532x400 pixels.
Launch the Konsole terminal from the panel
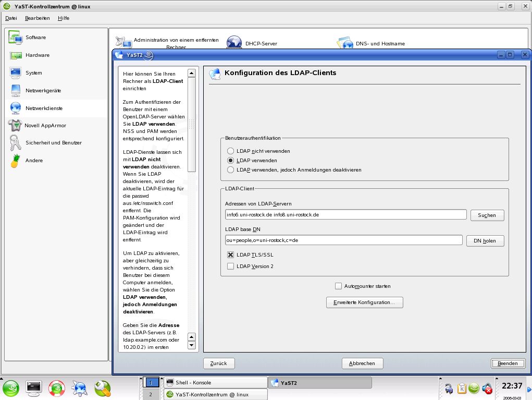click(34, 388)
